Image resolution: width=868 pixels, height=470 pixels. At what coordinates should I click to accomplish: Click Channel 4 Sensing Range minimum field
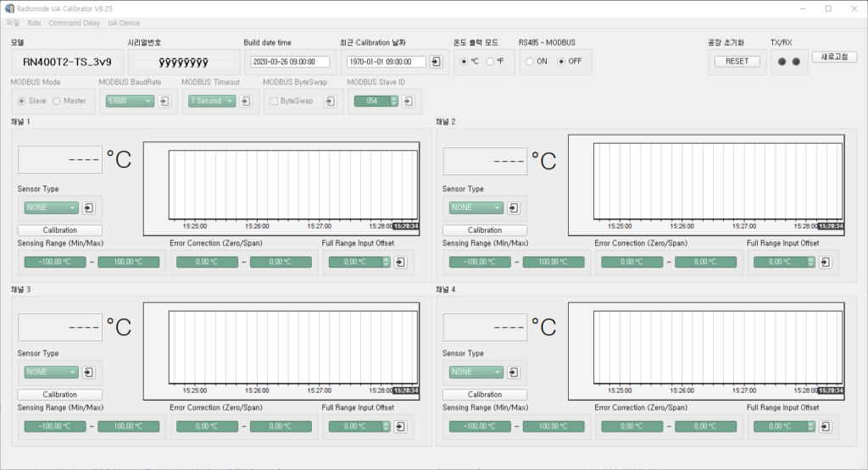[x=480, y=426]
